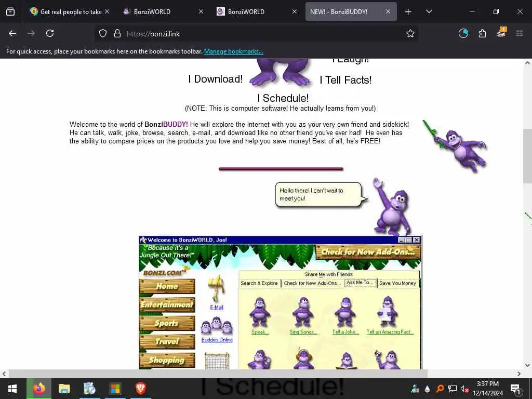Click 'Check for New Add-Ons...' wooden banner

(368, 252)
